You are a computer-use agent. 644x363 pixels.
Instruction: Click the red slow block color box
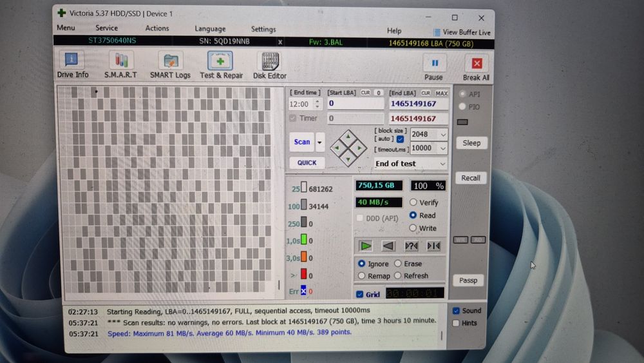tap(304, 274)
